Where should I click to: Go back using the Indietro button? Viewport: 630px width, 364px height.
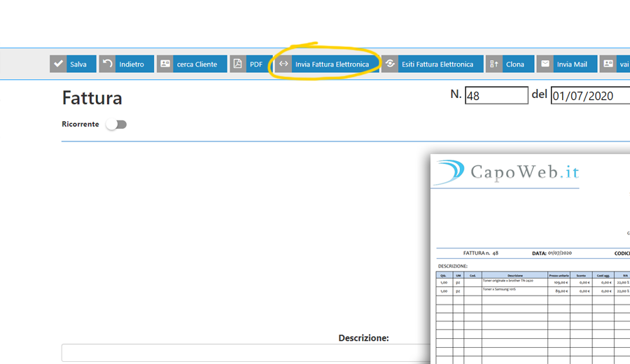click(x=131, y=64)
